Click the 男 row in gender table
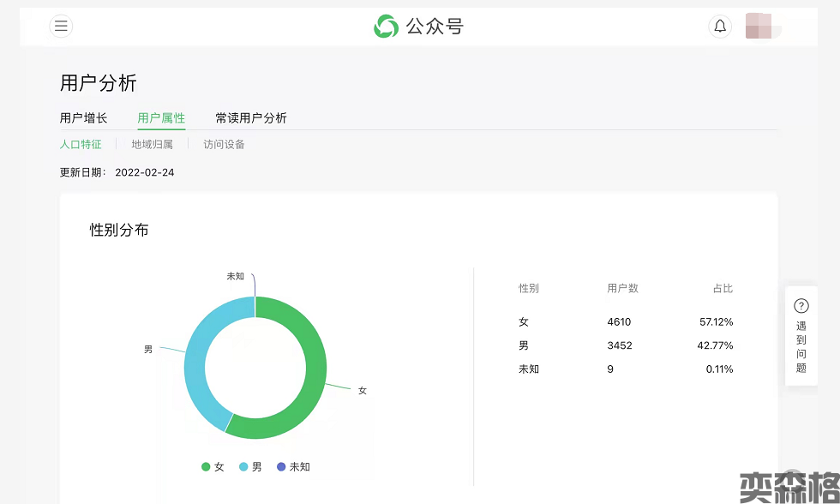This screenshot has width=840, height=504. click(626, 345)
